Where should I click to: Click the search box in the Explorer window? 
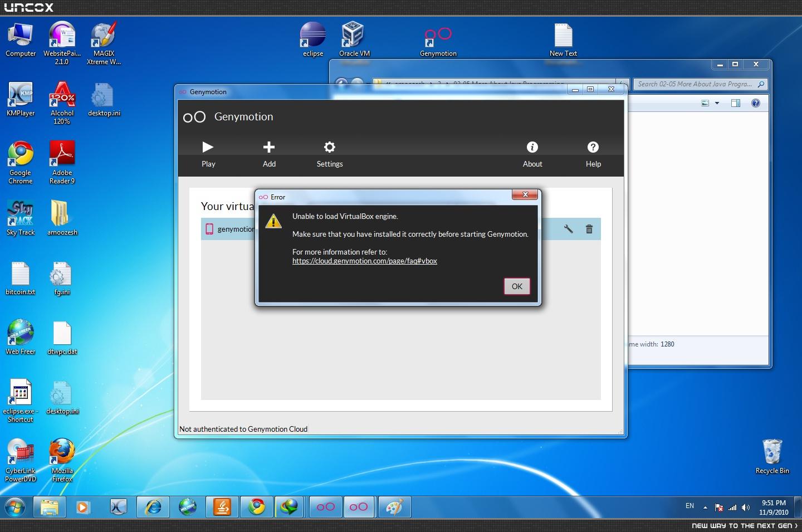700,84
